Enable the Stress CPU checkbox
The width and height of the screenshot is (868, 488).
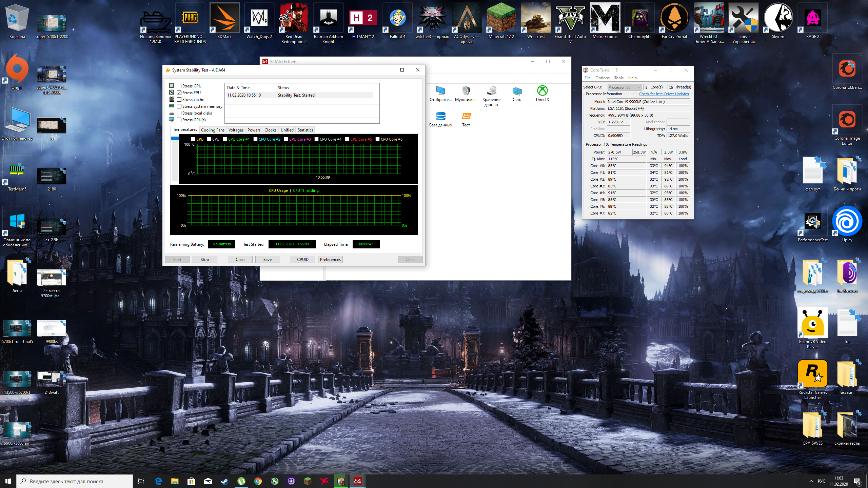coord(179,86)
